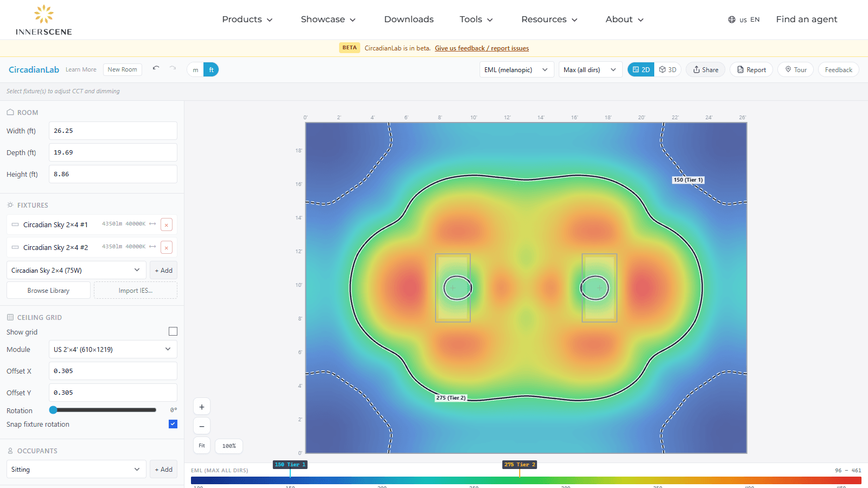This screenshot has width=868, height=488.
Task: Click the room Height input field
Action: click(x=113, y=174)
